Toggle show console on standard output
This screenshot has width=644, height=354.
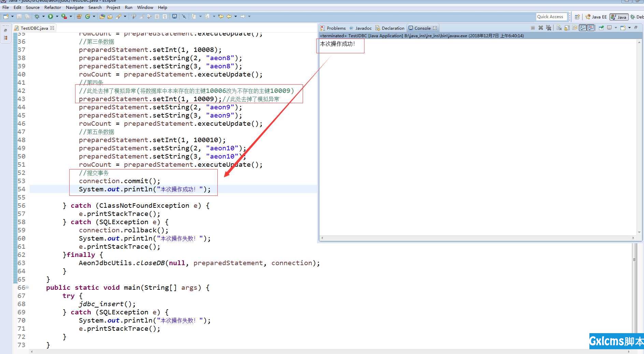coord(583,28)
